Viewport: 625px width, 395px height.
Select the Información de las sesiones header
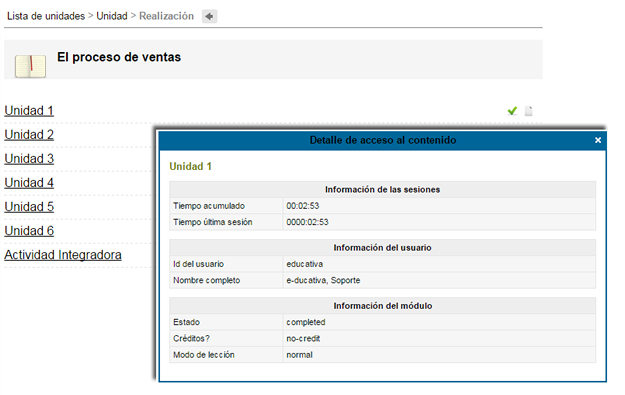tap(382, 189)
